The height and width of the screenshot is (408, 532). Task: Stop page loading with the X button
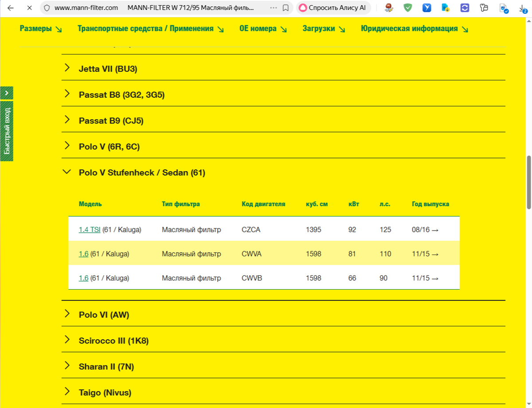click(x=29, y=8)
